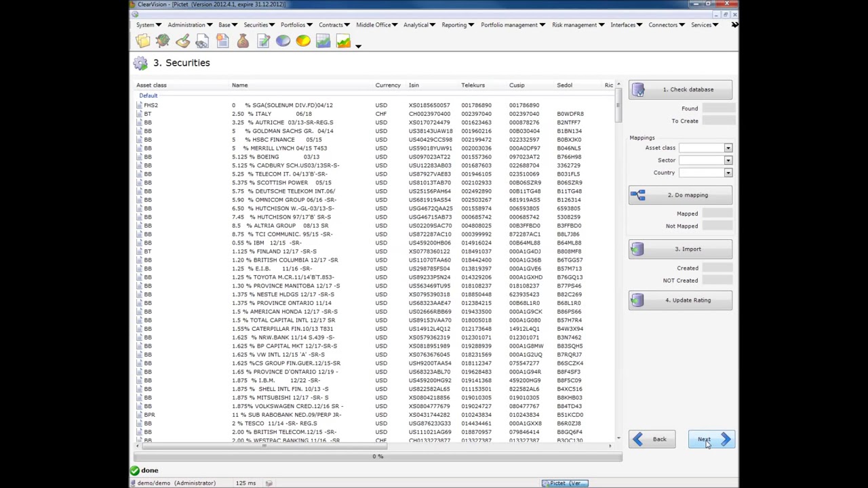Click the document page toolbar icon
This screenshot has height=488, width=868.
click(222, 42)
